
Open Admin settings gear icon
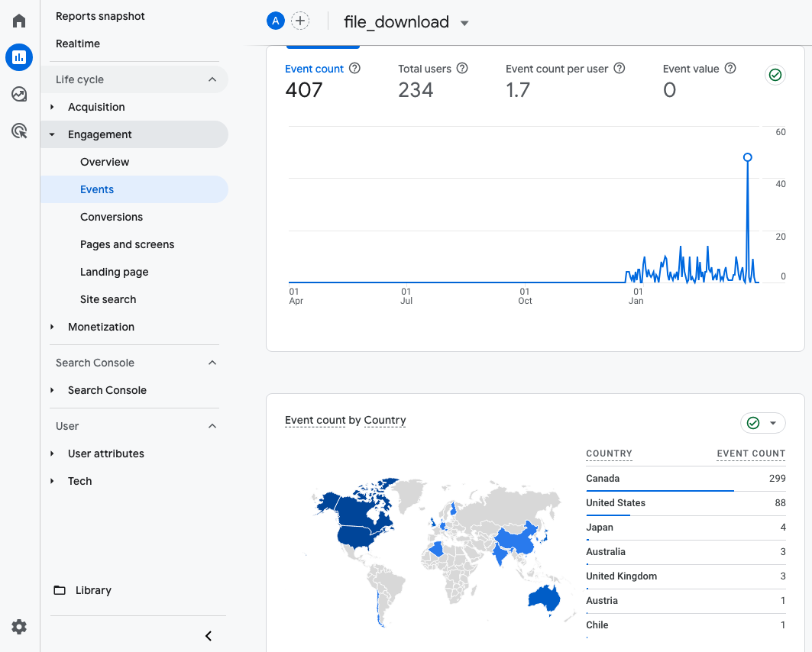19,627
